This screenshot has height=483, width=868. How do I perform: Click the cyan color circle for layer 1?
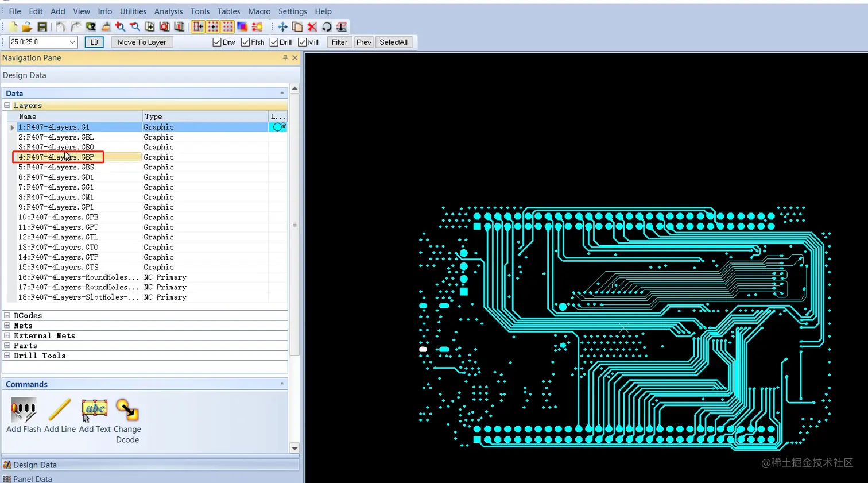coord(277,127)
